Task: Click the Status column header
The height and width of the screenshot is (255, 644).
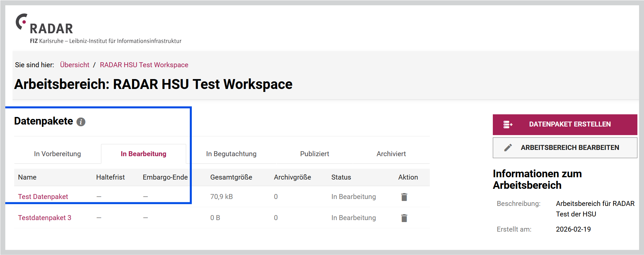Action: click(341, 177)
